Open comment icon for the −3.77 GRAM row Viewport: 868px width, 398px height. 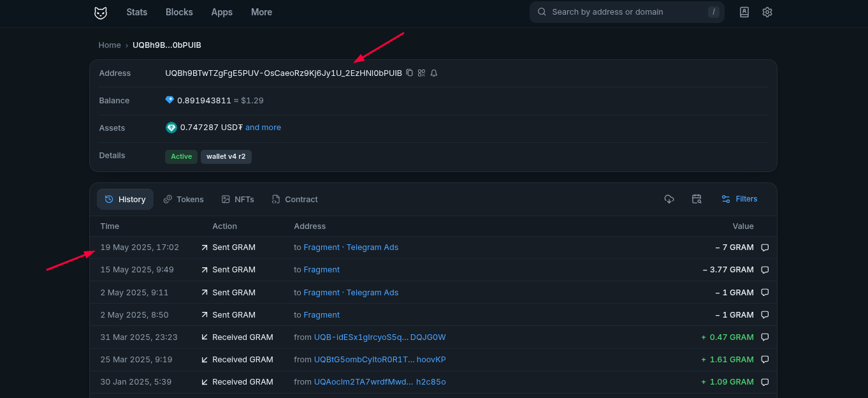(x=765, y=270)
